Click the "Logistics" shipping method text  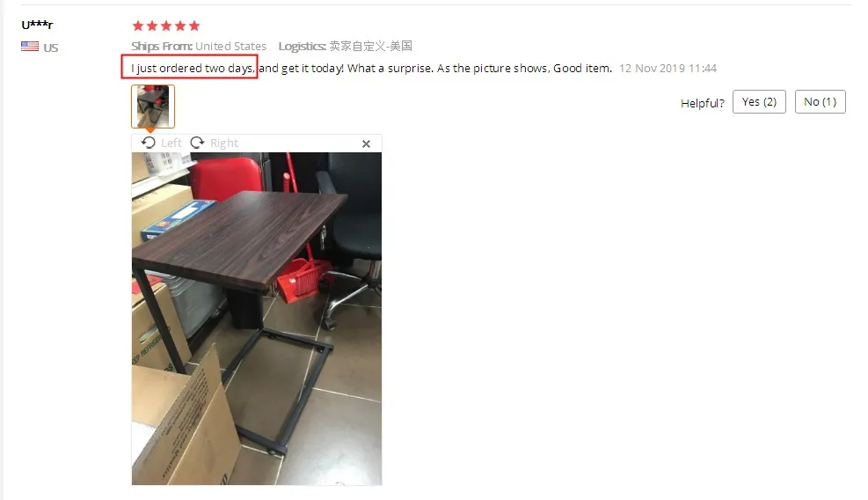click(346, 46)
